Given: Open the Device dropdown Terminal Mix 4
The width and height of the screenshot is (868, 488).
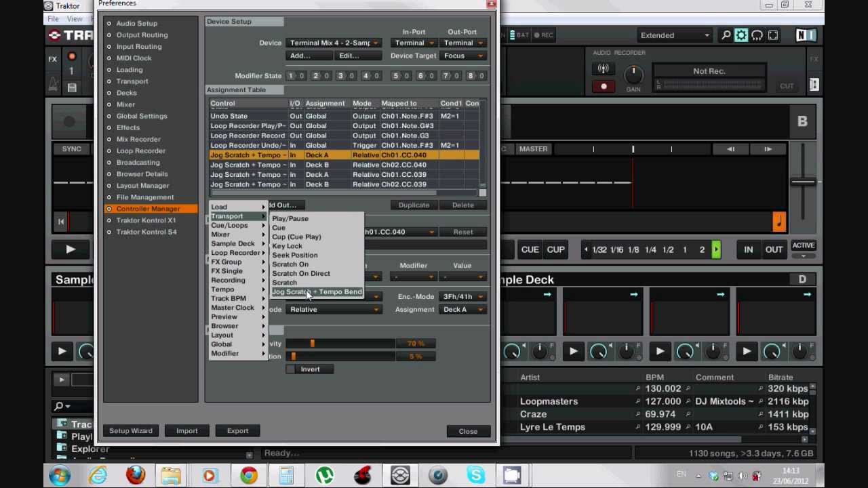Looking at the screenshot, I should click(x=333, y=43).
